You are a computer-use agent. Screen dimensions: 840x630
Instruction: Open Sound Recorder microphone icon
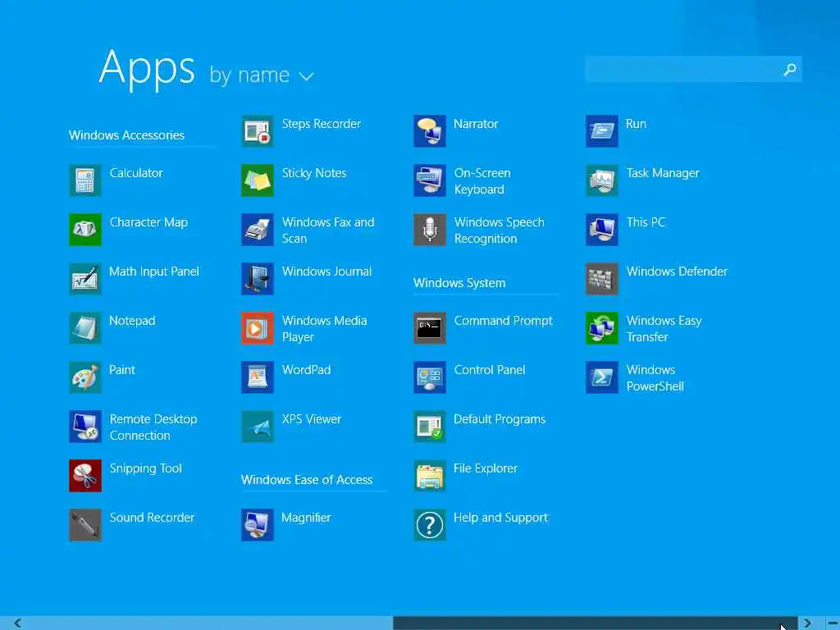(x=85, y=525)
